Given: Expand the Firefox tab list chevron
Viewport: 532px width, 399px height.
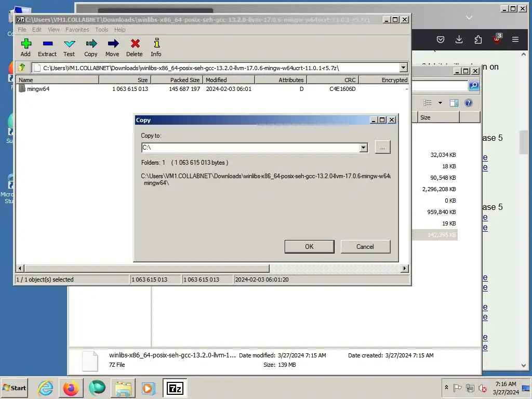Looking at the screenshot, I should pyautogui.click(x=469, y=18).
